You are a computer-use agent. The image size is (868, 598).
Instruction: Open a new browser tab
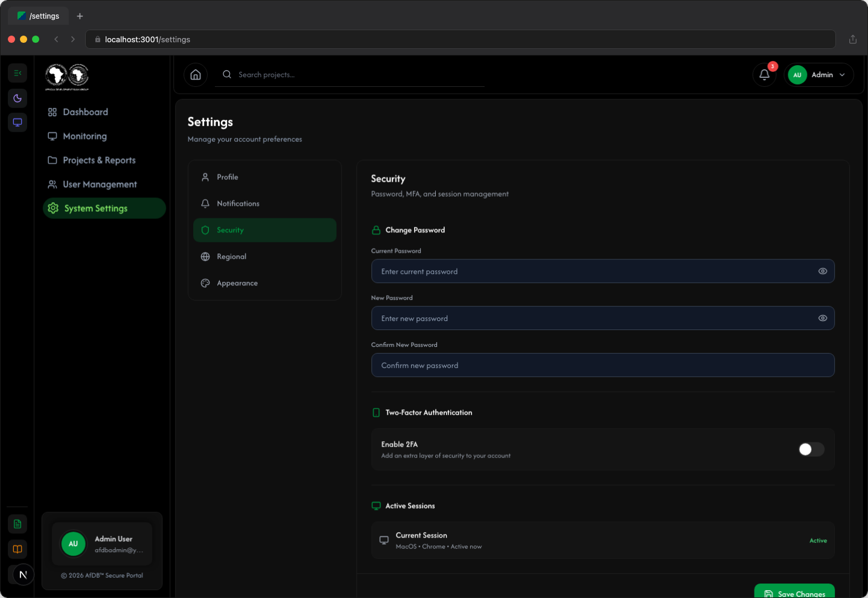80,16
